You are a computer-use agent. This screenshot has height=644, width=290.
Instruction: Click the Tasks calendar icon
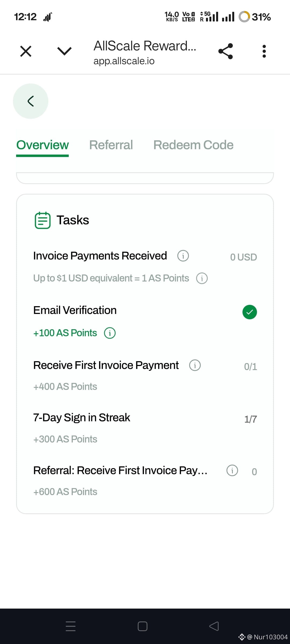43,220
